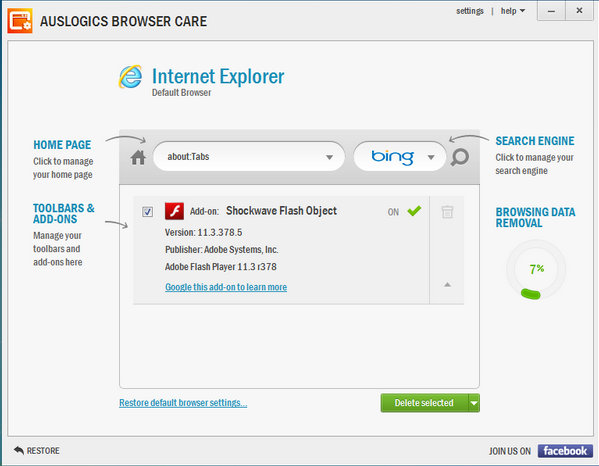
Task: Click the SEARCH ENGINE heading
Action: [x=535, y=141]
